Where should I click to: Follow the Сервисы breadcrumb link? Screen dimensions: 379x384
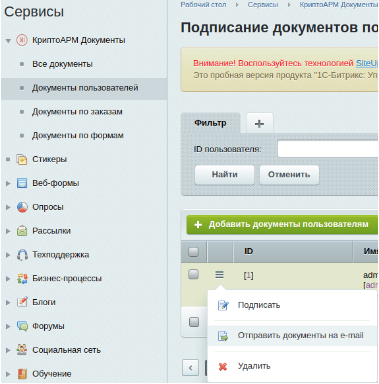[263, 5]
